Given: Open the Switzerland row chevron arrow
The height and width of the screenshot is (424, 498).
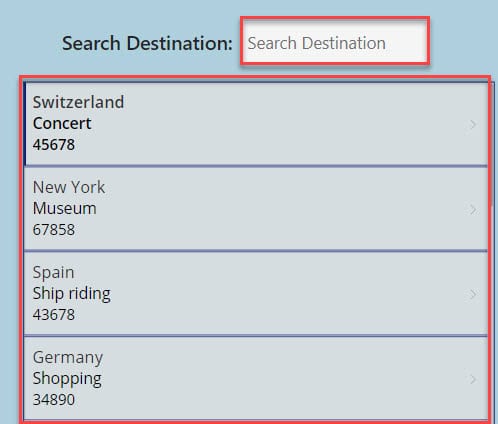Looking at the screenshot, I should coord(473,125).
